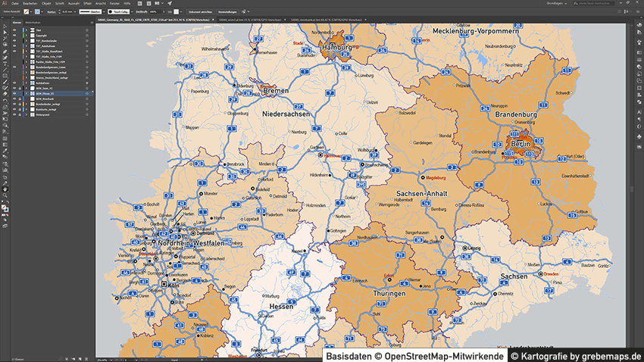Click the fill color swatch in toolbox
Image resolution: width=644 pixels, height=362 pixels.
[4, 206]
